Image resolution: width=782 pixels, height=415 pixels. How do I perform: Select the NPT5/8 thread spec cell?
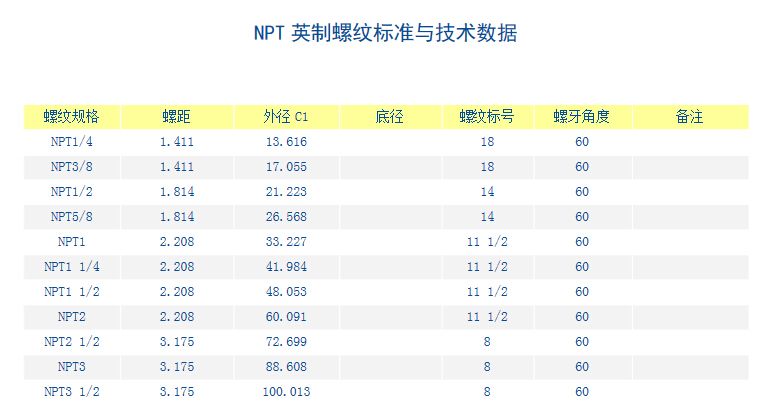[71, 217]
